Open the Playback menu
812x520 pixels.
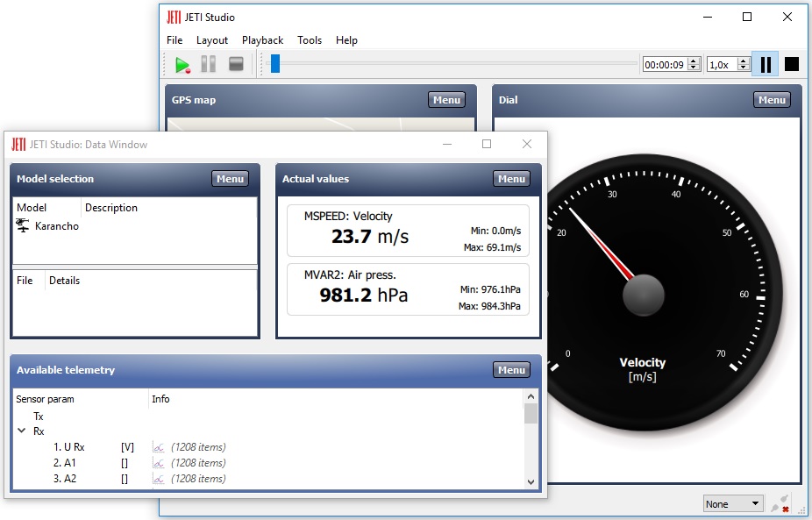click(262, 40)
